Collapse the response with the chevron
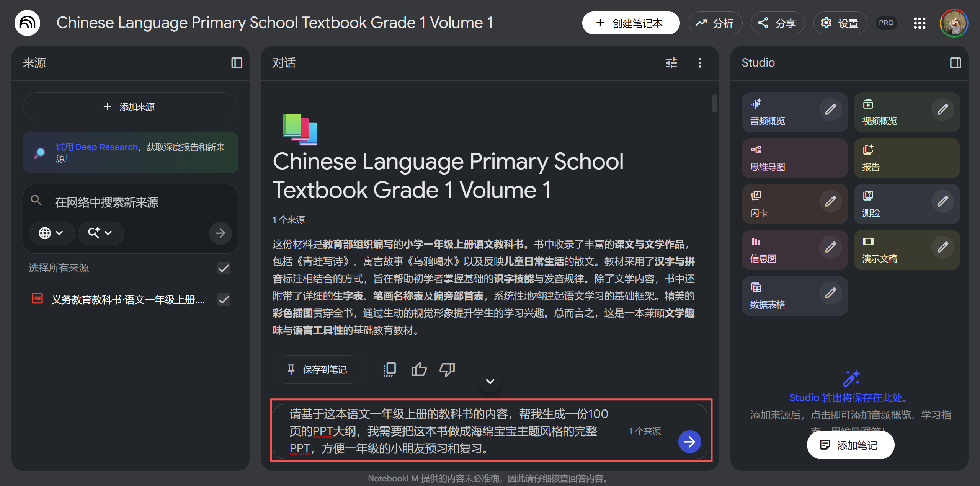 coord(489,381)
